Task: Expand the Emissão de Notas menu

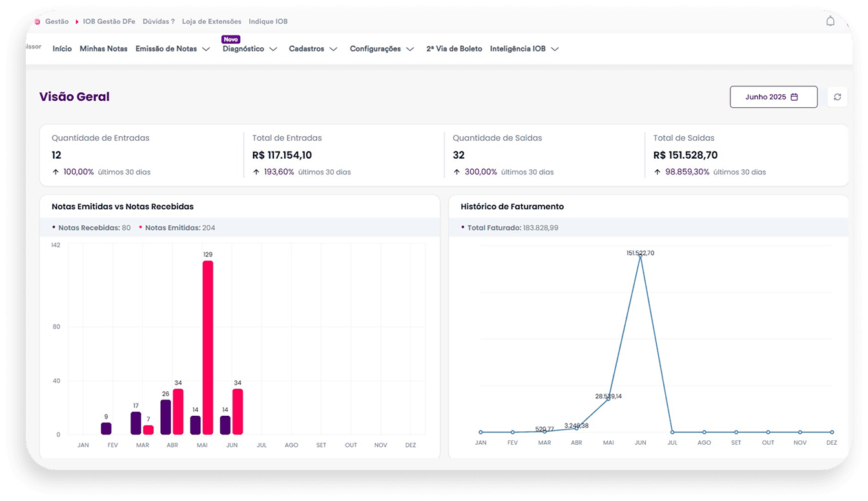Action: pos(172,48)
